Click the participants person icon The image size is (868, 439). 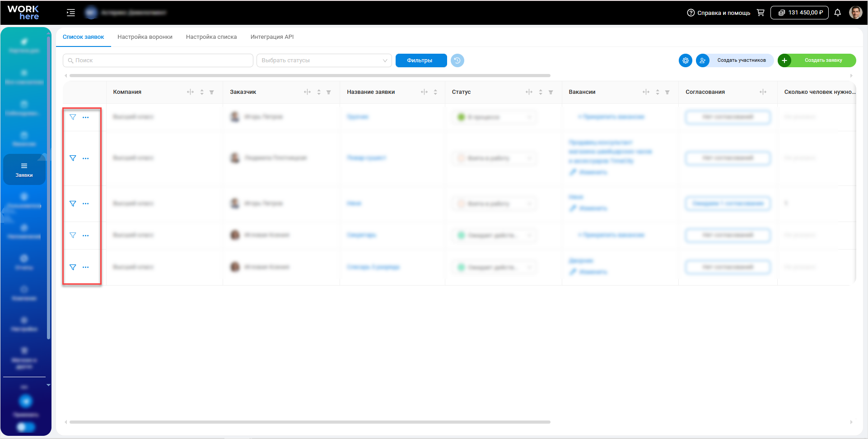pos(702,60)
